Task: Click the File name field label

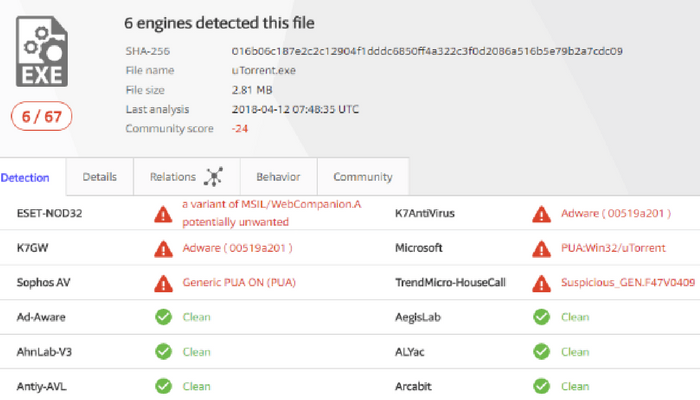Action: tap(150, 71)
